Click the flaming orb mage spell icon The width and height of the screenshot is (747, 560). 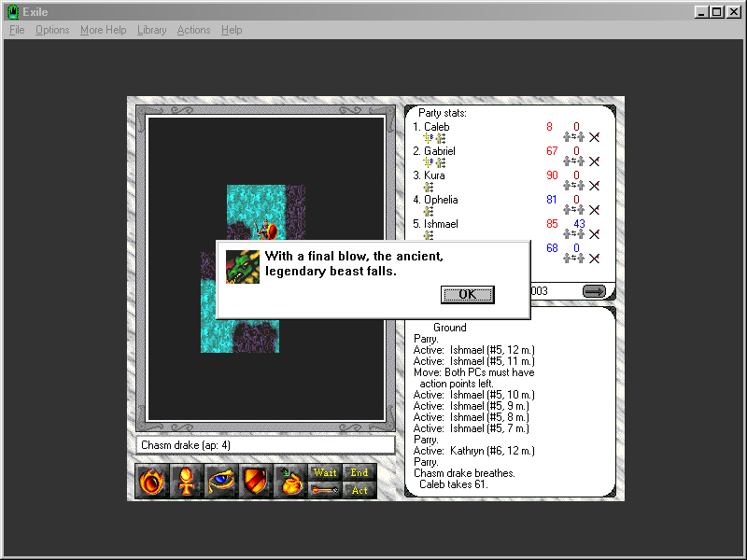152,481
